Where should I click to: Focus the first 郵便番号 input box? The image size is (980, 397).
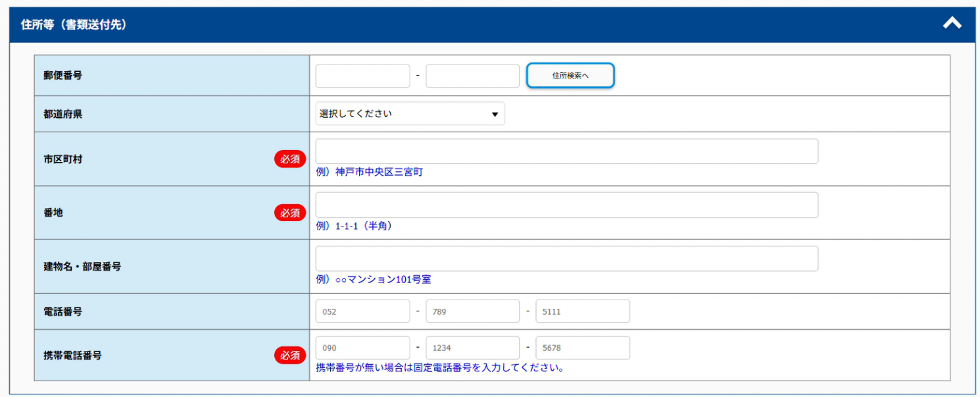[x=362, y=76]
